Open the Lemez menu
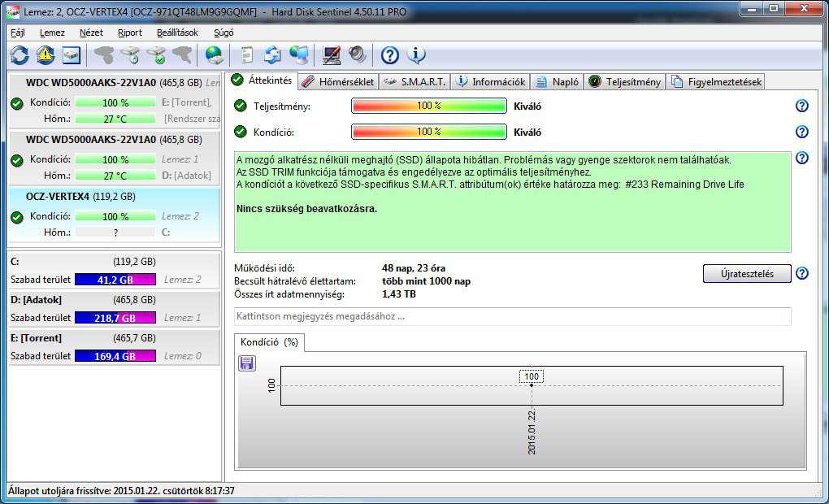Viewport: 829px width, 504px height. click(52, 33)
